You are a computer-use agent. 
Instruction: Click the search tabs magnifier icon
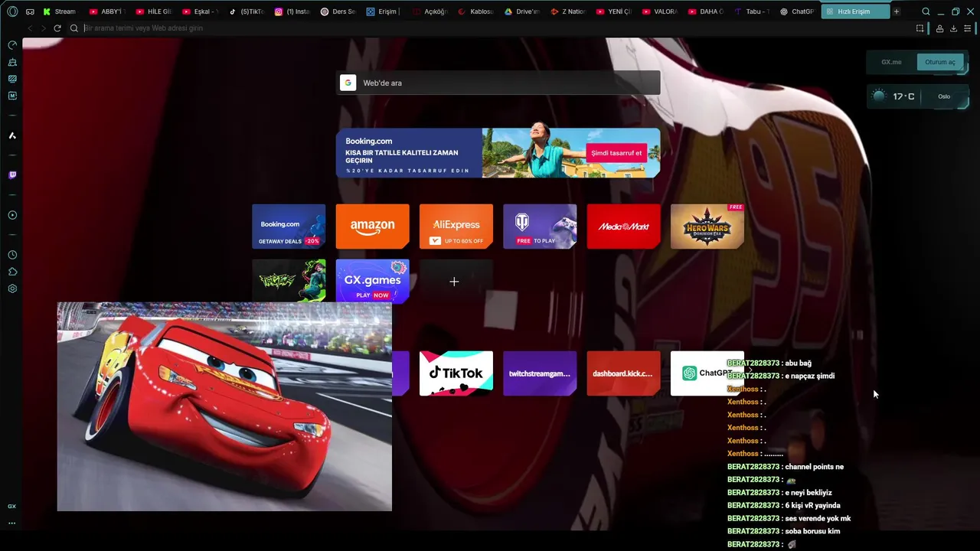point(926,11)
